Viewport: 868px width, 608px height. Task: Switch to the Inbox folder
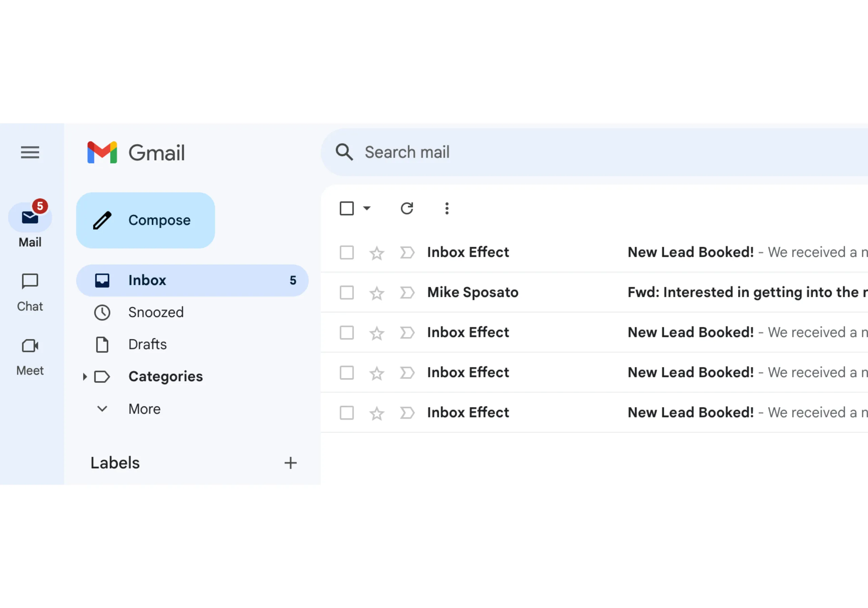147,280
